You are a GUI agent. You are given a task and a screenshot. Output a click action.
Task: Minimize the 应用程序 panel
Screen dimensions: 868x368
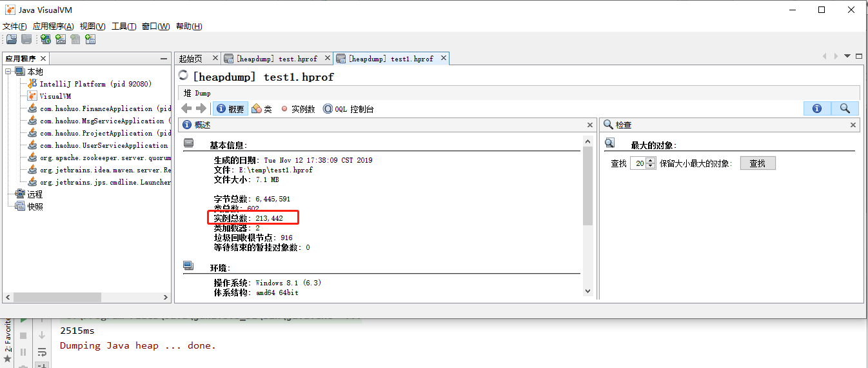[x=164, y=59]
